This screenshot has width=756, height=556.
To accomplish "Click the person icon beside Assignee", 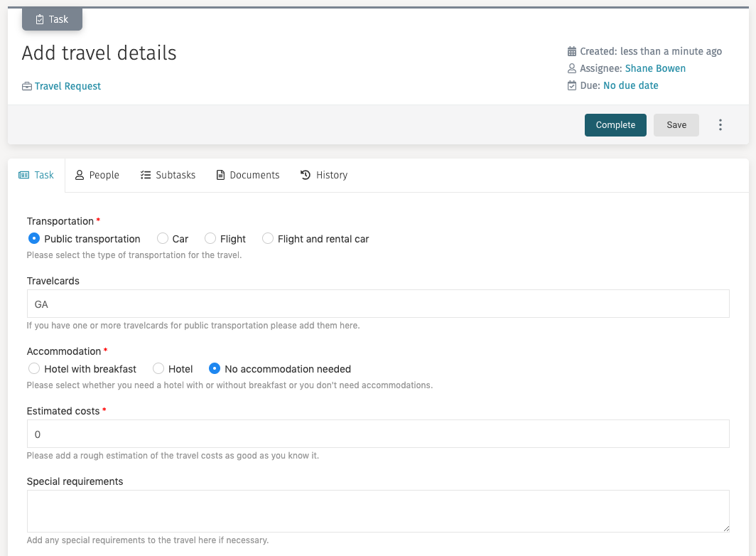I will click(572, 68).
